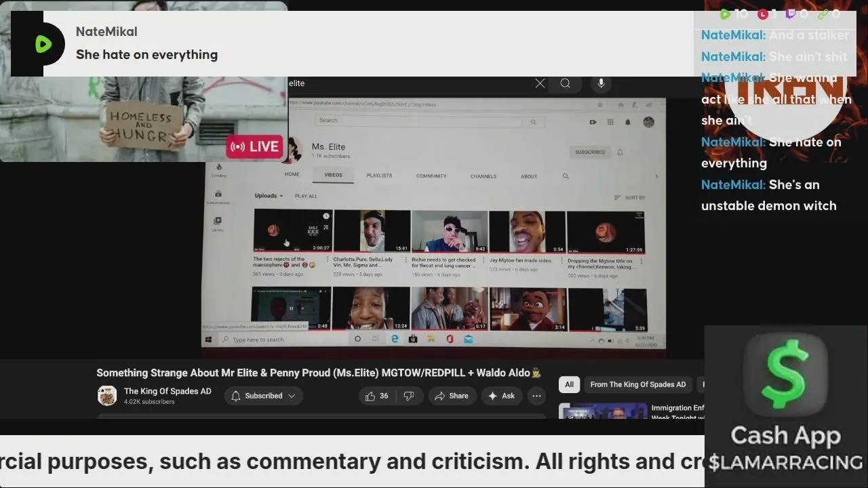The height and width of the screenshot is (488, 868).
Task: Click the red LIVE badge
Action: click(254, 146)
